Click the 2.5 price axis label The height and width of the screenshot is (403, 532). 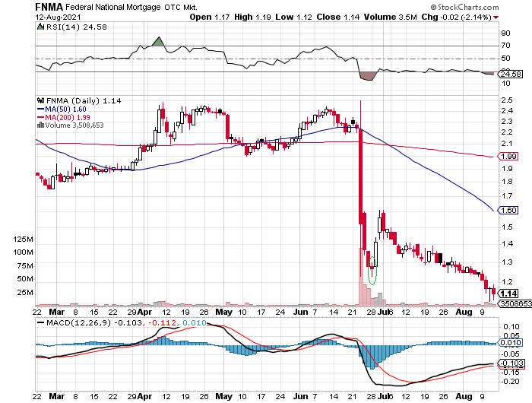pos(507,100)
